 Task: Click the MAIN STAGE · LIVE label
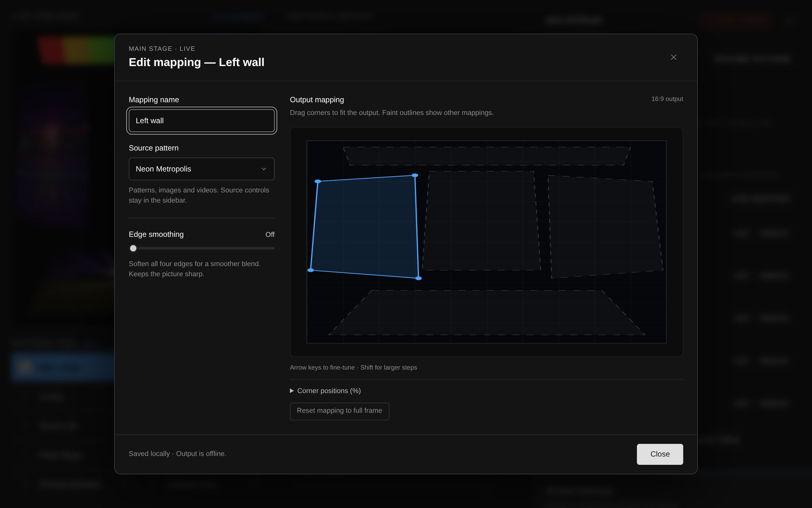162,49
